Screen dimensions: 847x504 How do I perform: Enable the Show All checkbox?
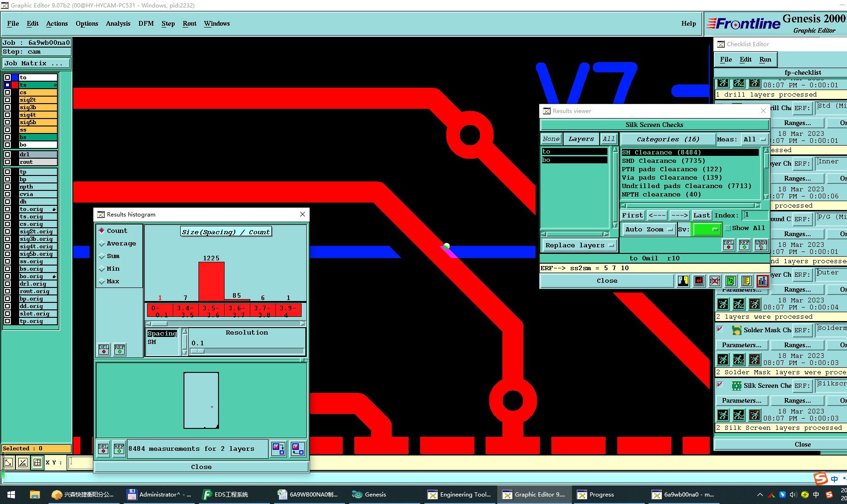click(727, 228)
